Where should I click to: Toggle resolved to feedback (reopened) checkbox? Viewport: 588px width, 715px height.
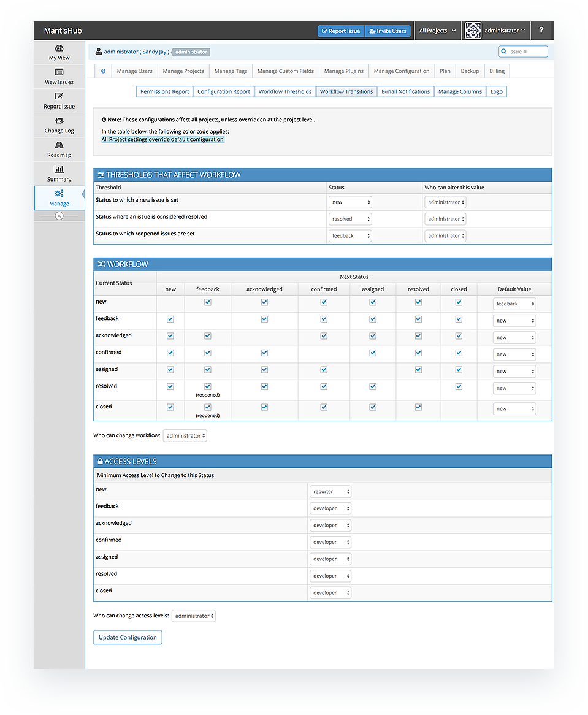coord(208,387)
